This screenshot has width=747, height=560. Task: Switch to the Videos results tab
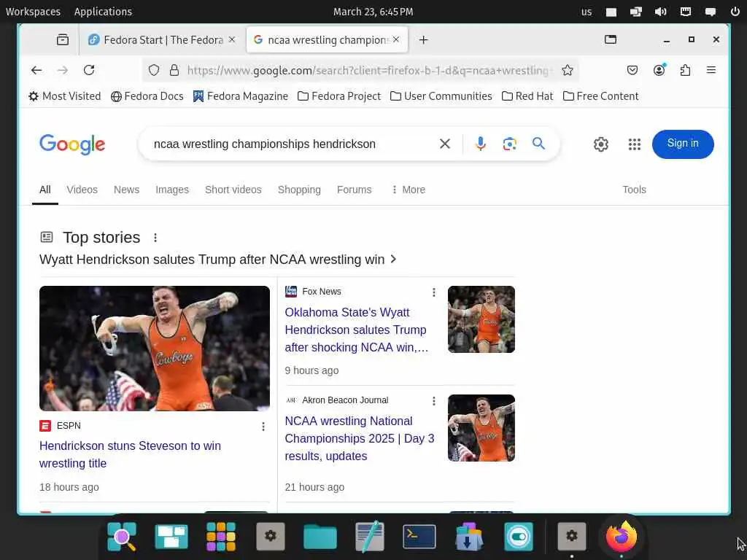pyautogui.click(x=82, y=190)
